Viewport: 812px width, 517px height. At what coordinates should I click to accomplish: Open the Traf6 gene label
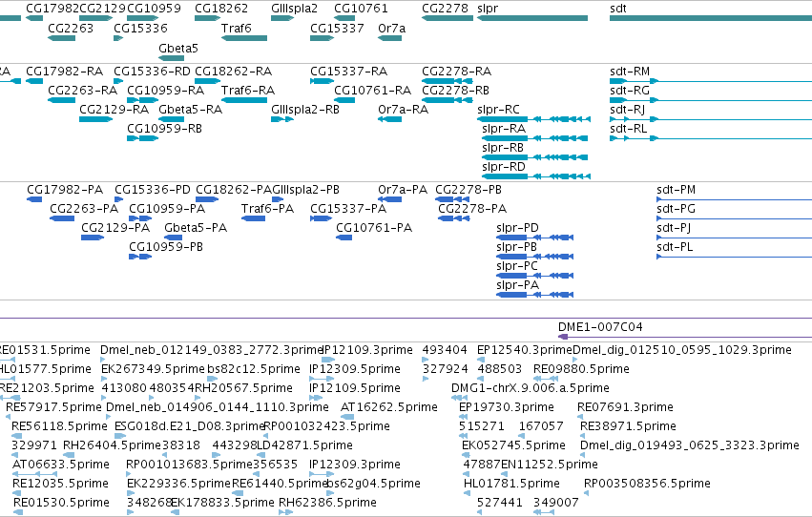point(236,28)
